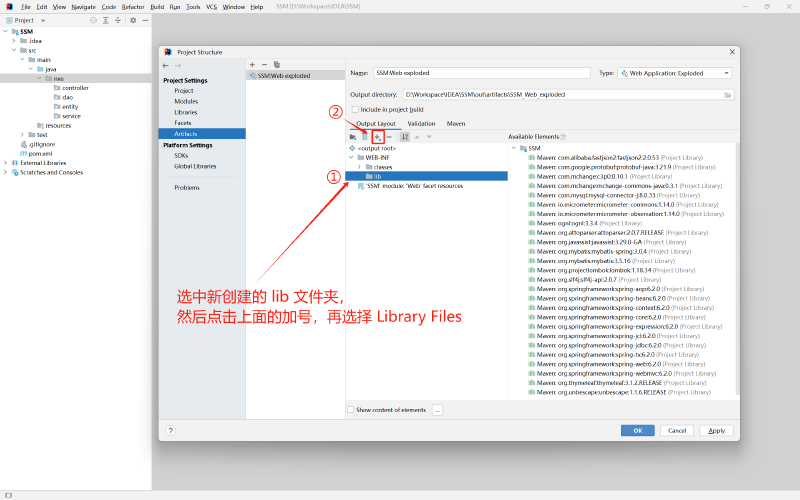Select the Output Layout tab
Screen dimensions: 800x500
pyautogui.click(x=376, y=124)
